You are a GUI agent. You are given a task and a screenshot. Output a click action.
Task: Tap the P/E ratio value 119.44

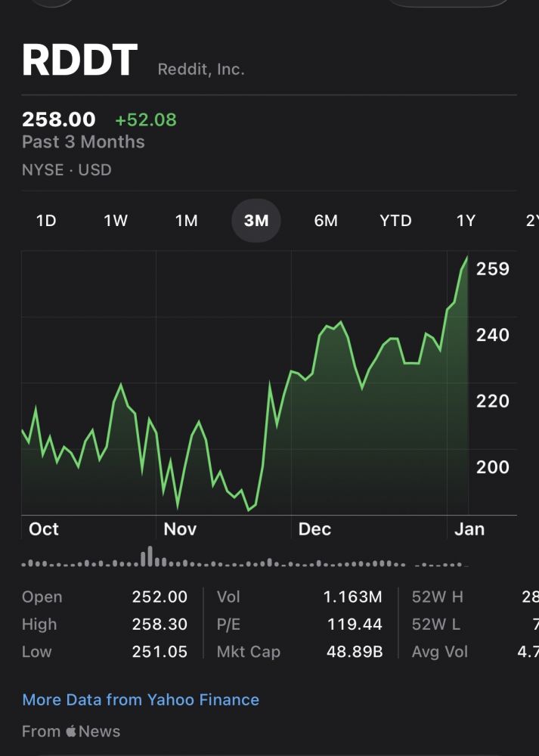coord(355,624)
